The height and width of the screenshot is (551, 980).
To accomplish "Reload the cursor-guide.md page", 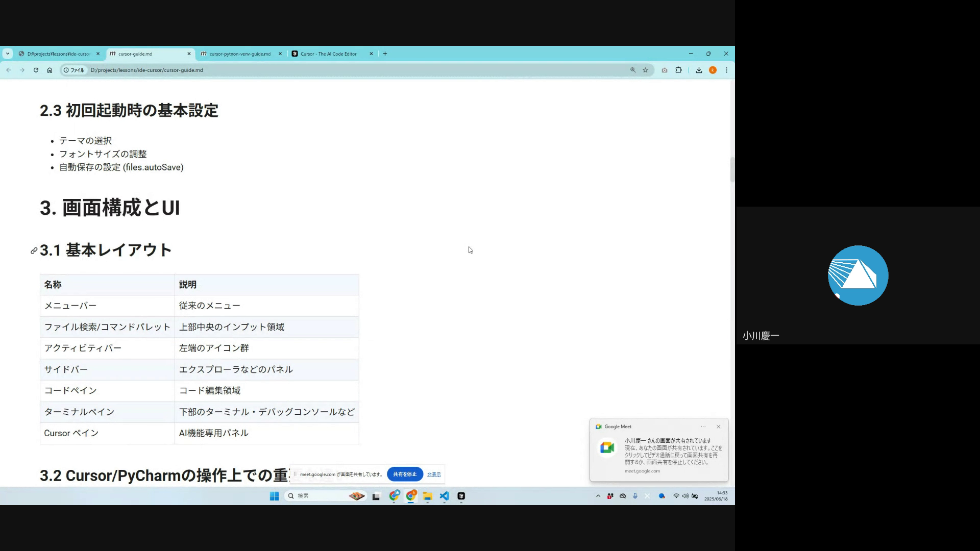I will click(x=36, y=70).
